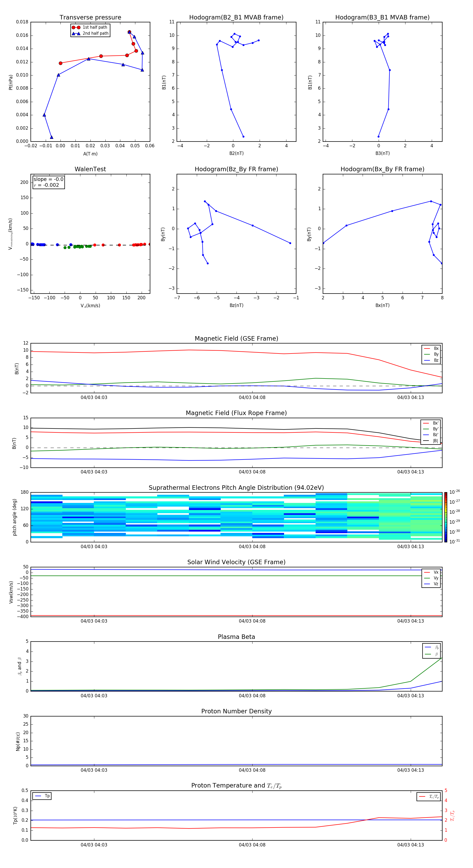Click '04/03 04:13' tick under Plasma Beta

pos(410,696)
